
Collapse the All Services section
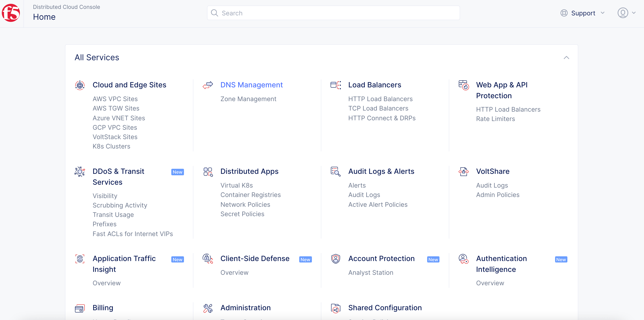pos(566,58)
